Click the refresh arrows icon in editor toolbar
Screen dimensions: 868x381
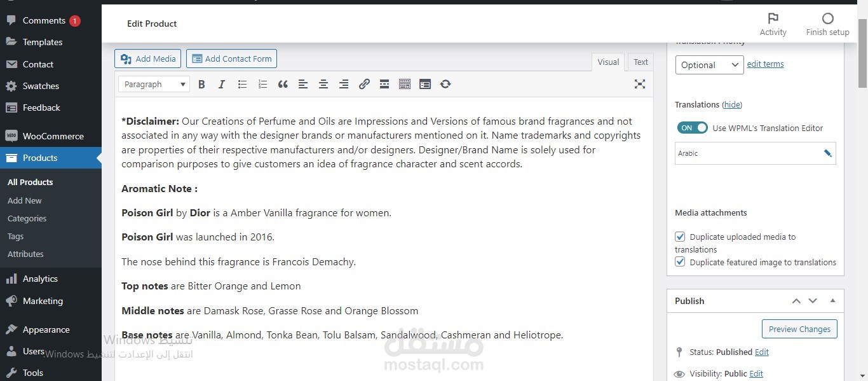click(x=445, y=84)
